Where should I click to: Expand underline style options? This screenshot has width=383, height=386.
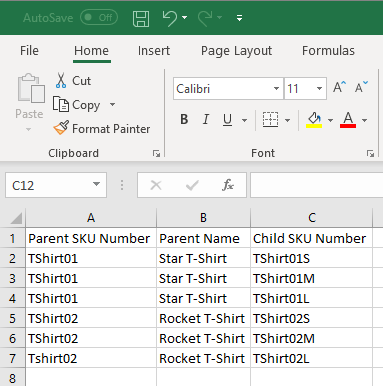point(244,120)
